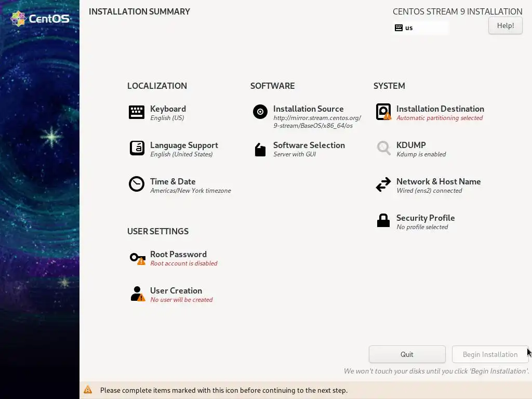Open the KDUMP magnifier icon
Image resolution: width=532 pixels, height=399 pixels.
pos(384,148)
